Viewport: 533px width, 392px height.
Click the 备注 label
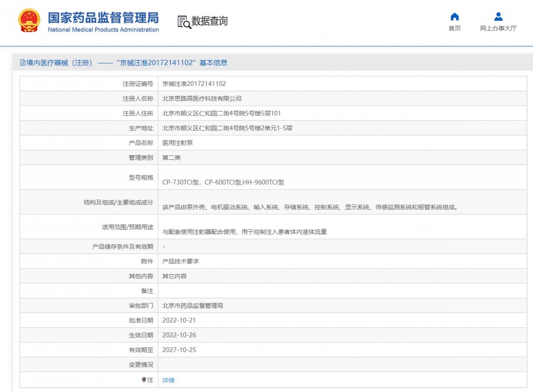click(x=147, y=291)
